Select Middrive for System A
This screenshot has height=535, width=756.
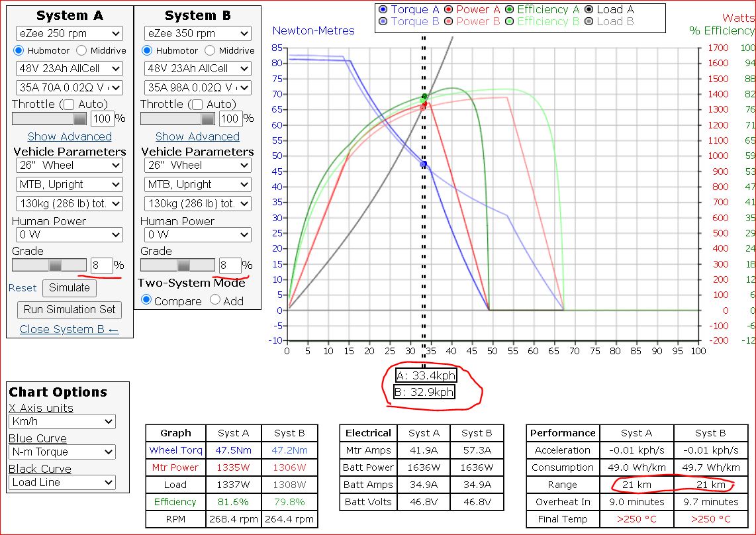tap(81, 50)
